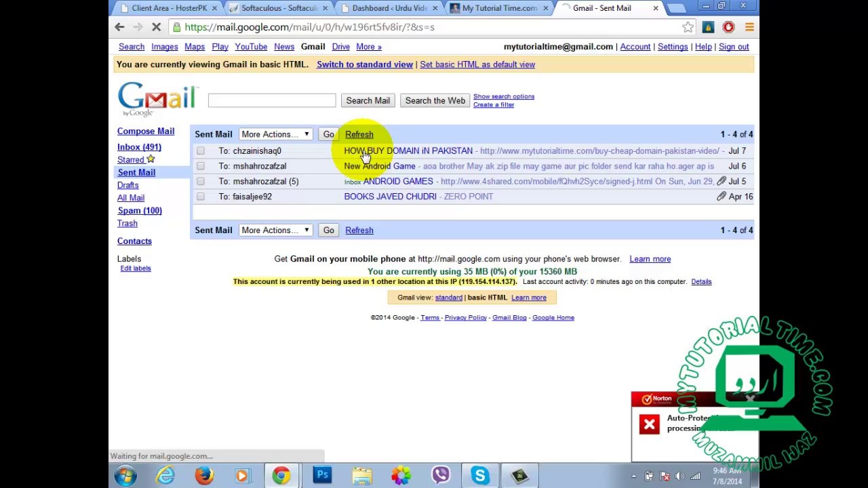Image resolution: width=868 pixels, height=488 pixels.
Task: Switch to Client Area - HosterPK tab
Action: pos(169,8)
